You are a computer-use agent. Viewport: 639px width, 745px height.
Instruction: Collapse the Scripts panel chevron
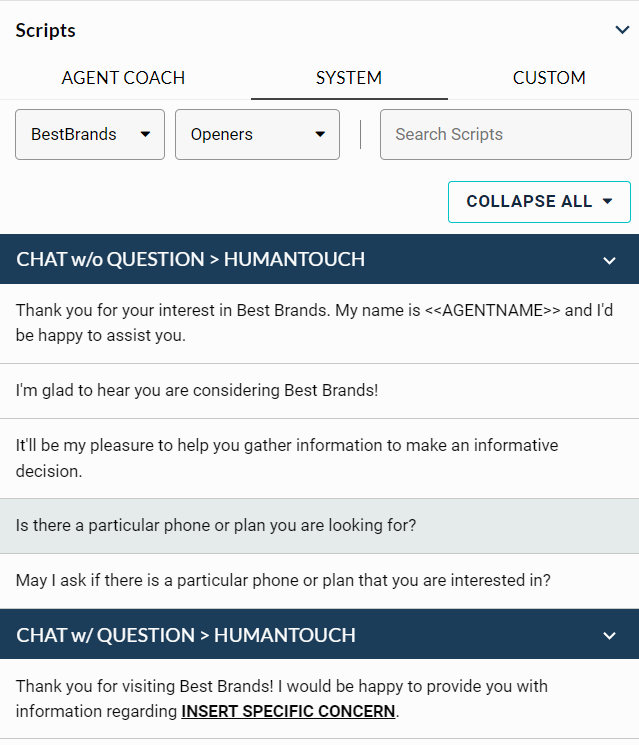[622, 30]
